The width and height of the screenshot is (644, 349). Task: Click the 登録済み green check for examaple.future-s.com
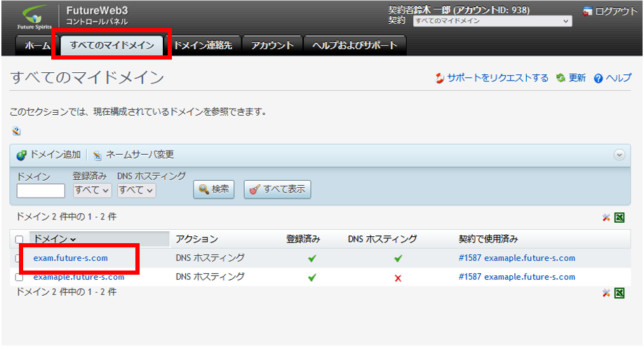pos(312,278)
